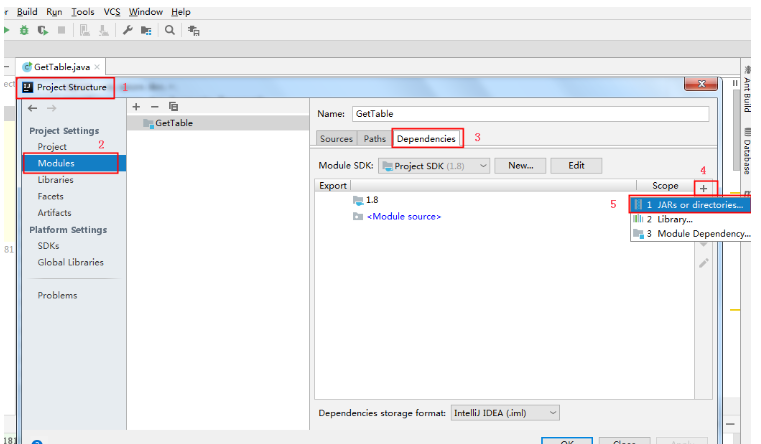Viewport: 761px width, 444px height.
Task: Select Artifacts in the sidebar
Action: [x=54, y=213]
